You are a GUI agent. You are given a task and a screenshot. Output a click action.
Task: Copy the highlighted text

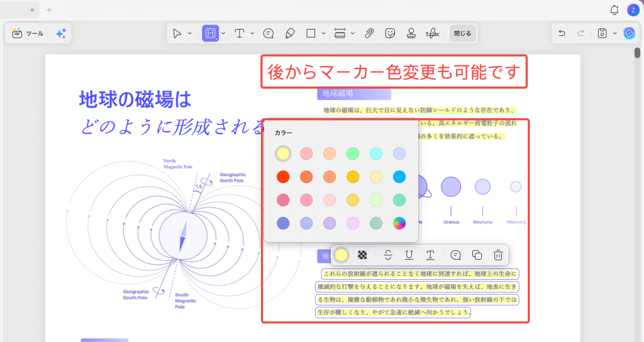coord(477,255)
